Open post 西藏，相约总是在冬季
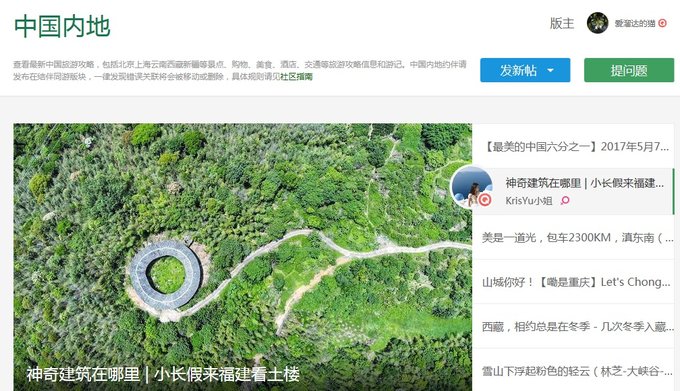This screenshot has width=680, height=391. coord(578,326)
